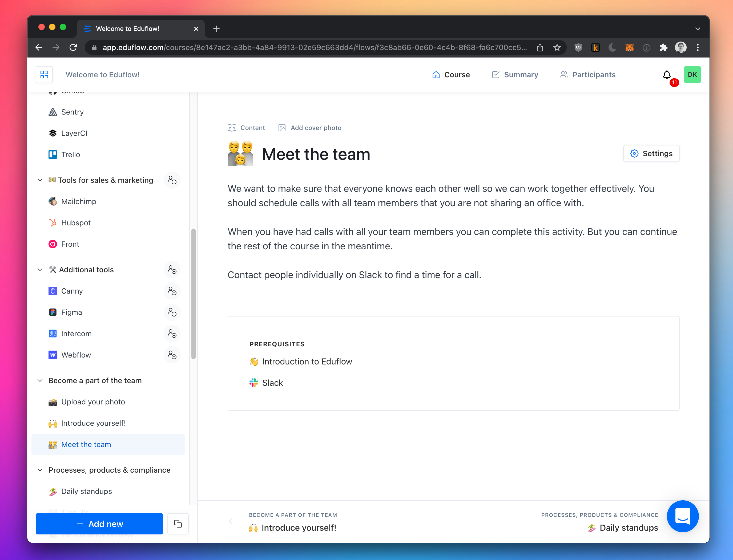Open the browser extensions puzzle icon

coord(663,48)
